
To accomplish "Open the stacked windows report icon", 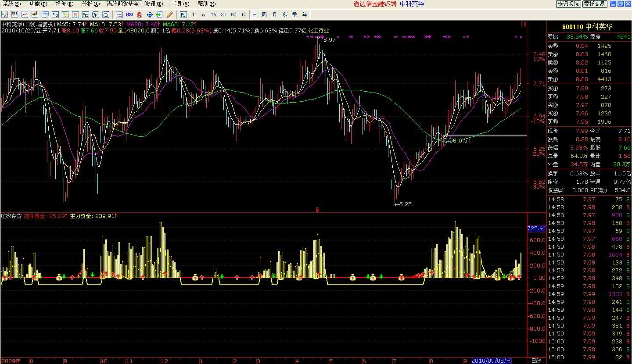I will click(45, 14).
